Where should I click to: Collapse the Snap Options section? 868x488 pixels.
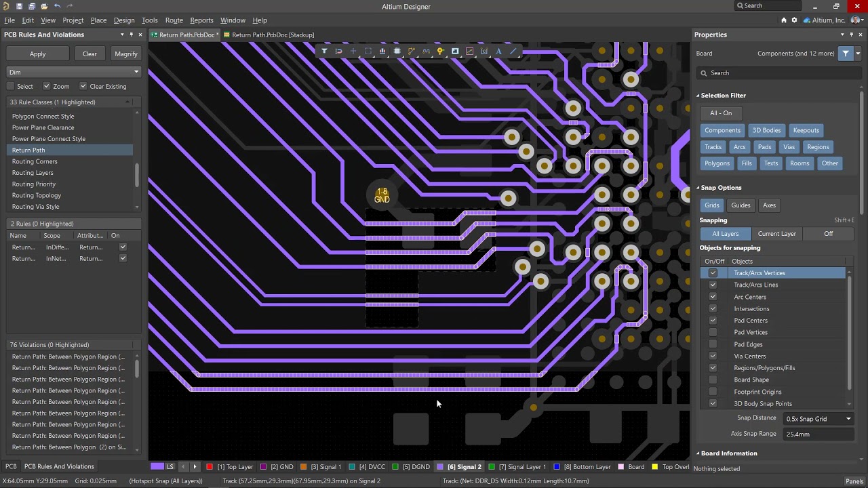(698, 188)
